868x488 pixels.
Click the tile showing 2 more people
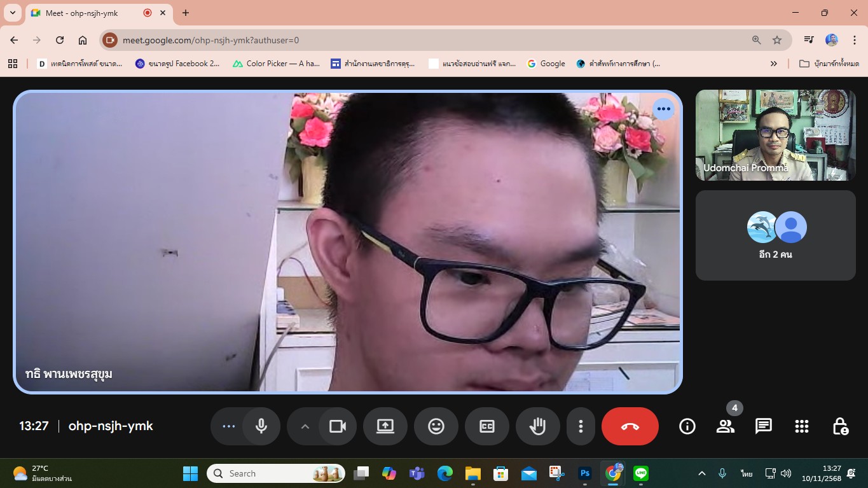775,235
